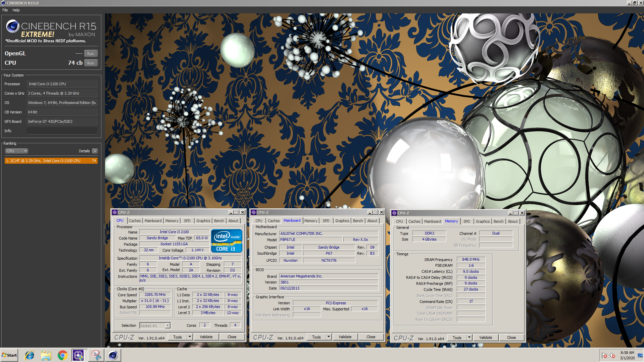644x362 pixels.
Task: Switch to CPU tab in Memory CPU-Z window
Action: click(399, 221)
